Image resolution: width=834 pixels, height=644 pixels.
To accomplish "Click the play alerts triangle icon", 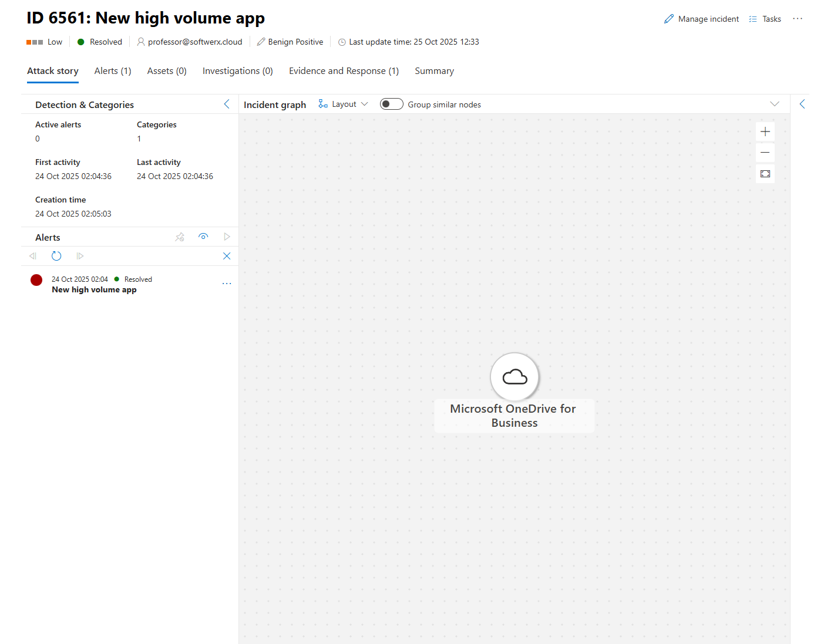I will pyautogui.click(x=227, y=237).
